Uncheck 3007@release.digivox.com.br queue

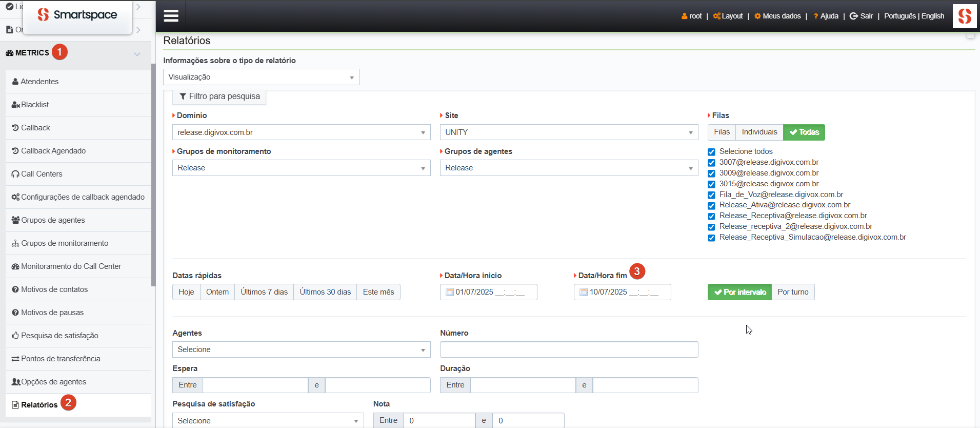(711, 163)
